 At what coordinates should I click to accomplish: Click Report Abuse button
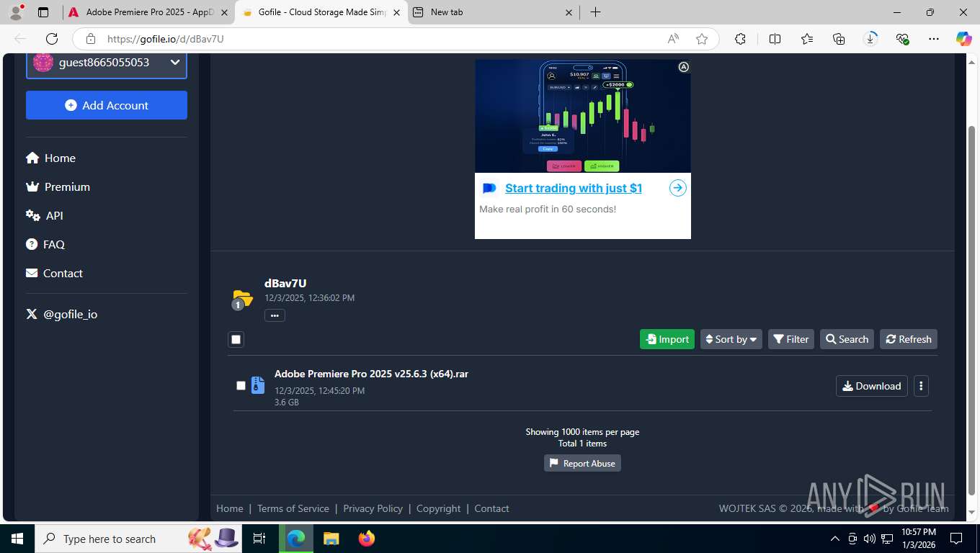[582, 463]
